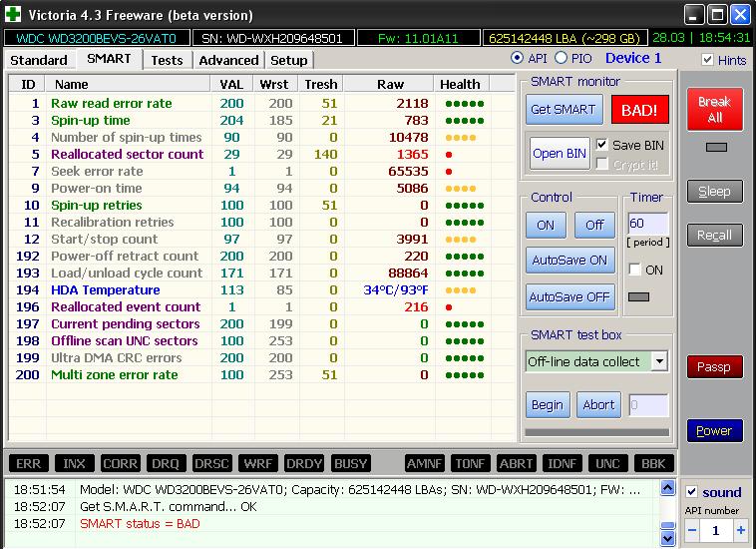This screenshot has width=756, height=549.
Task: Open the Off-line data collect dropdown
Action: 659,361
